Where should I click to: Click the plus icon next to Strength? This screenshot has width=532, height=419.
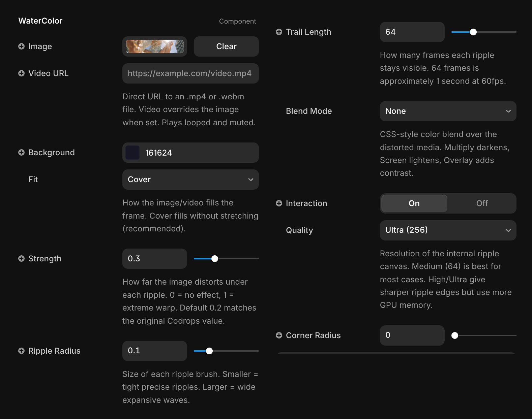(21, 259)
